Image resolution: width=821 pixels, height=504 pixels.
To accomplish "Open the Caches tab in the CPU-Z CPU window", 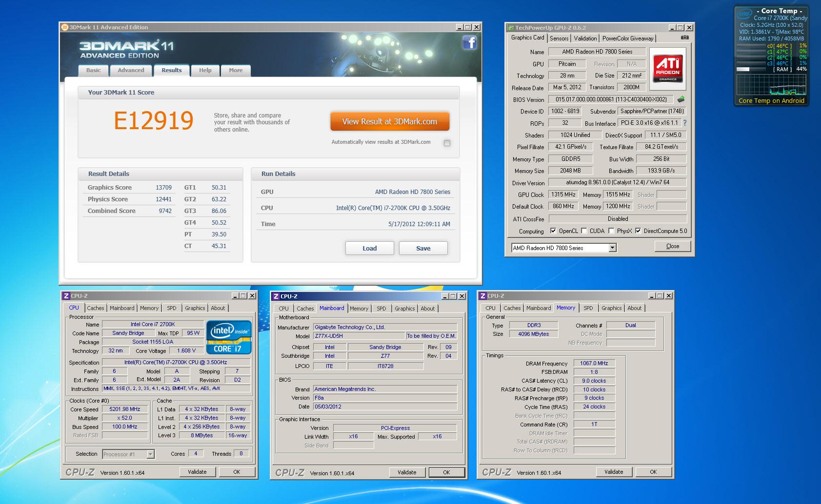I will point(96,308).
